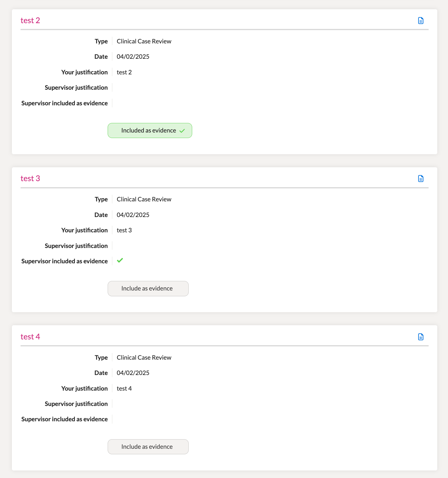448x478 pixels.
Task: Click 'Include as evidence' for test 4
Action: pos(148,447)
